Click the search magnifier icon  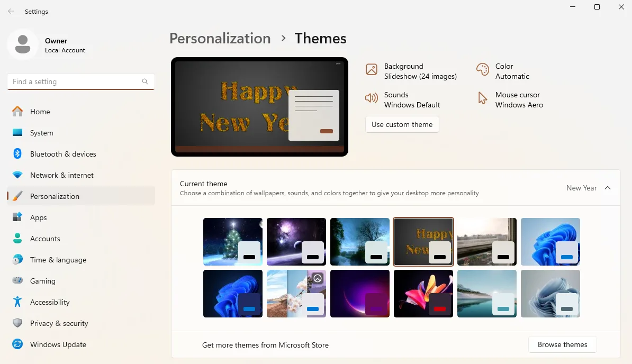[x=145, y=81]
